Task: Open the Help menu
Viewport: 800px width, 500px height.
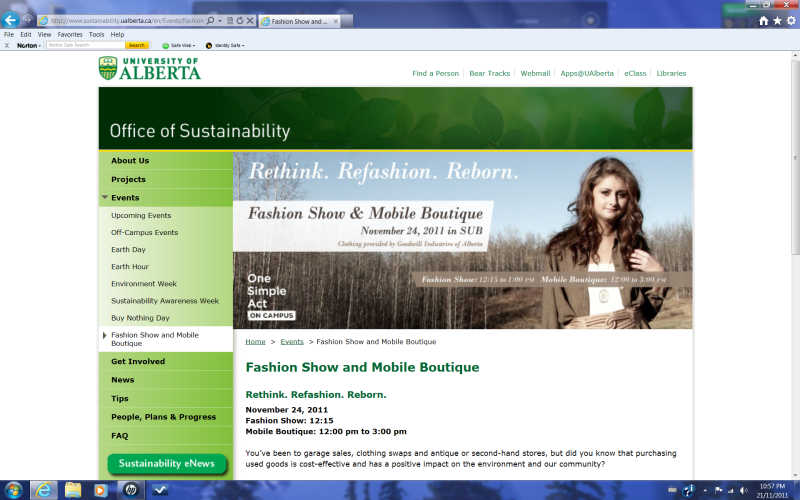Action: click(117, 35)
